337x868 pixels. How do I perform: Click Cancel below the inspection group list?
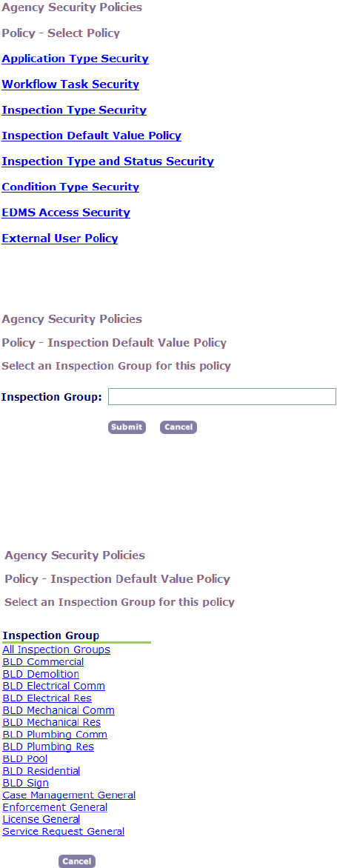[x=78, y=861]
